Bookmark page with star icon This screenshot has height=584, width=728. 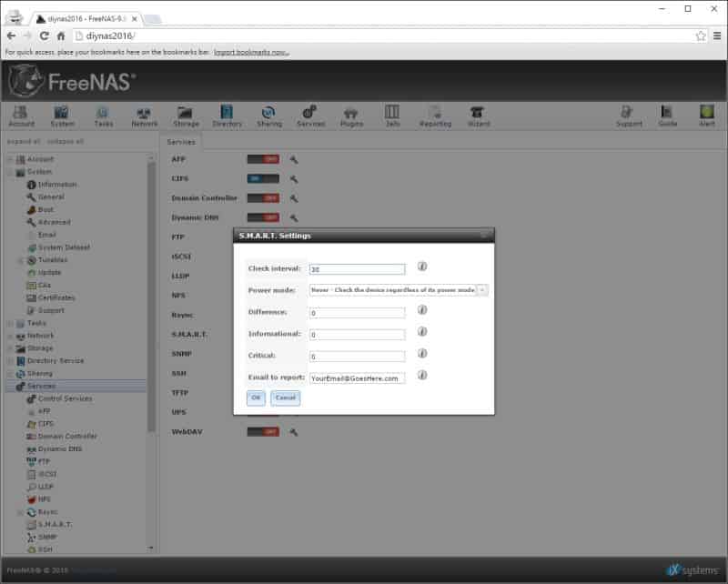pos(700,35)
